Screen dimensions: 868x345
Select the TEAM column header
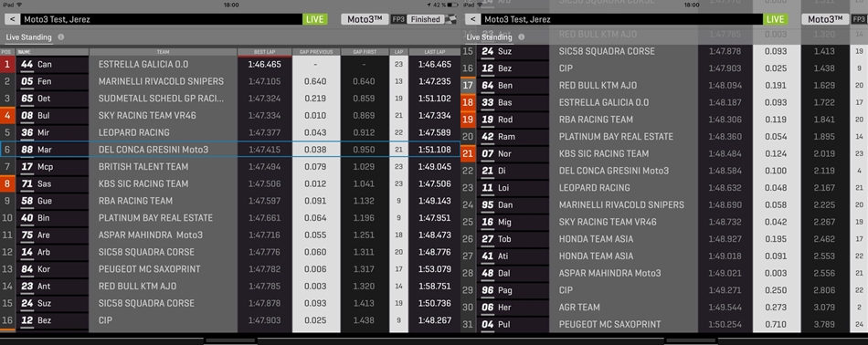164,52
